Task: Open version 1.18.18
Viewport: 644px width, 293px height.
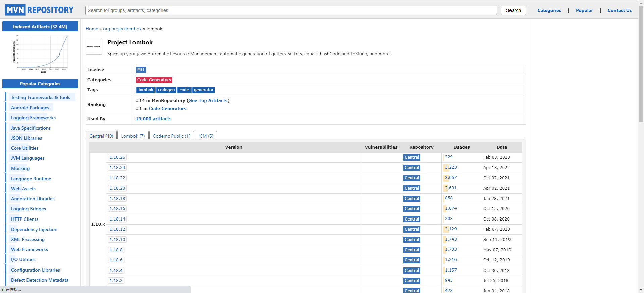Action: point(117,199)
